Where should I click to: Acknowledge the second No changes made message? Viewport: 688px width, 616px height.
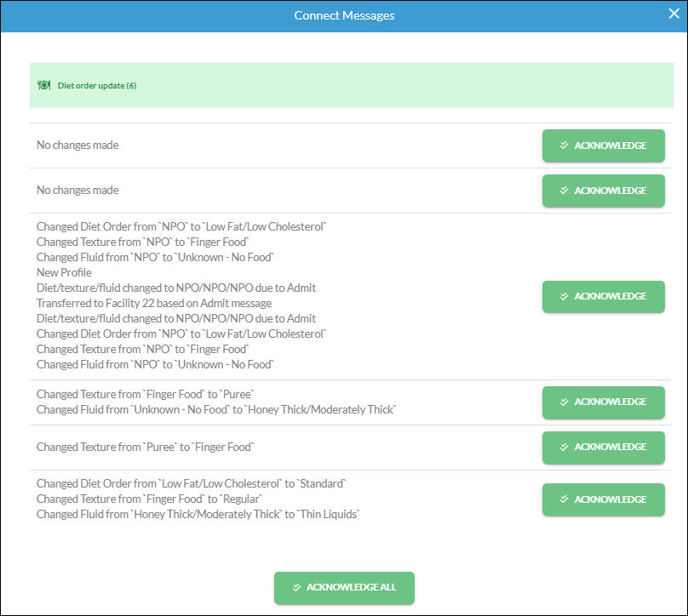point(604,191)
